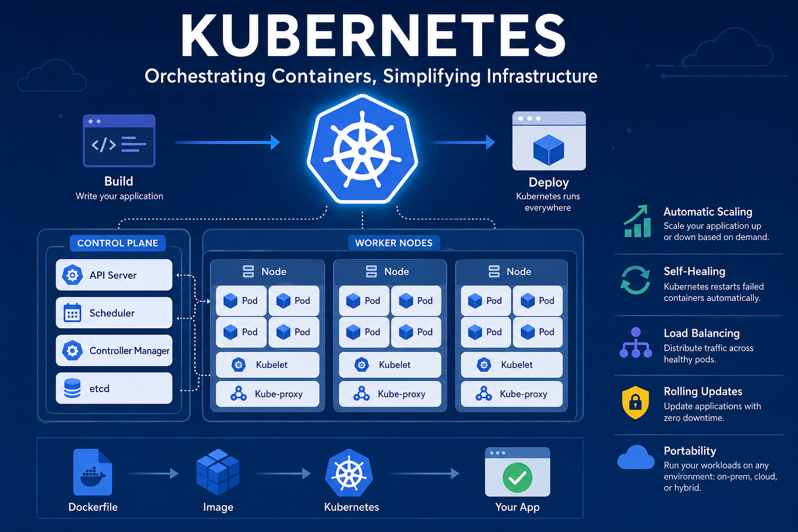Click the Dockerfile whale document icon
Viewport: 798px width, 532px height.
[92, 472]
